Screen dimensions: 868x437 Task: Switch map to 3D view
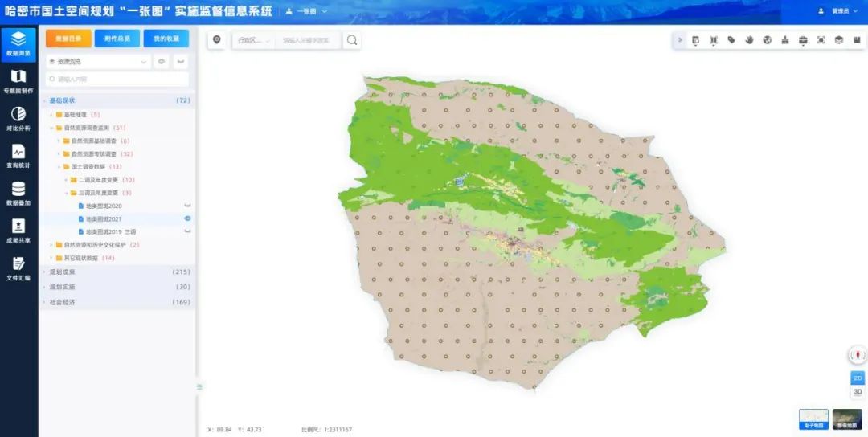[x=858, y=392]
